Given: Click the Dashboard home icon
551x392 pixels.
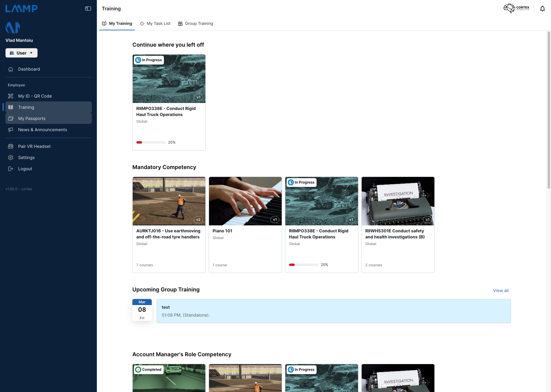Looking at the screenshot, I should pos(11,69).
